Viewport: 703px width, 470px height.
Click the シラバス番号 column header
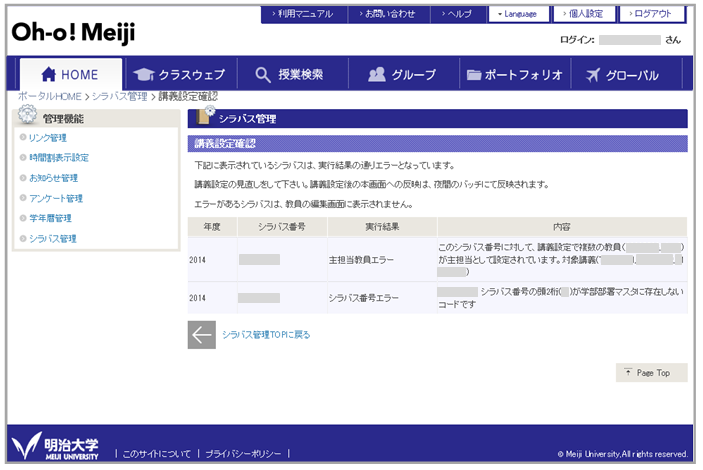coord(282,227)
